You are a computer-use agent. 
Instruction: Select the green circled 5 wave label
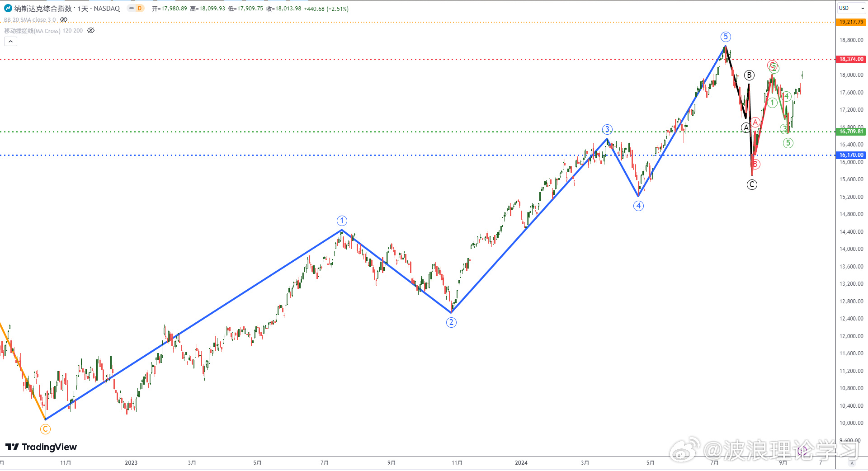click(x=788, y=143)
